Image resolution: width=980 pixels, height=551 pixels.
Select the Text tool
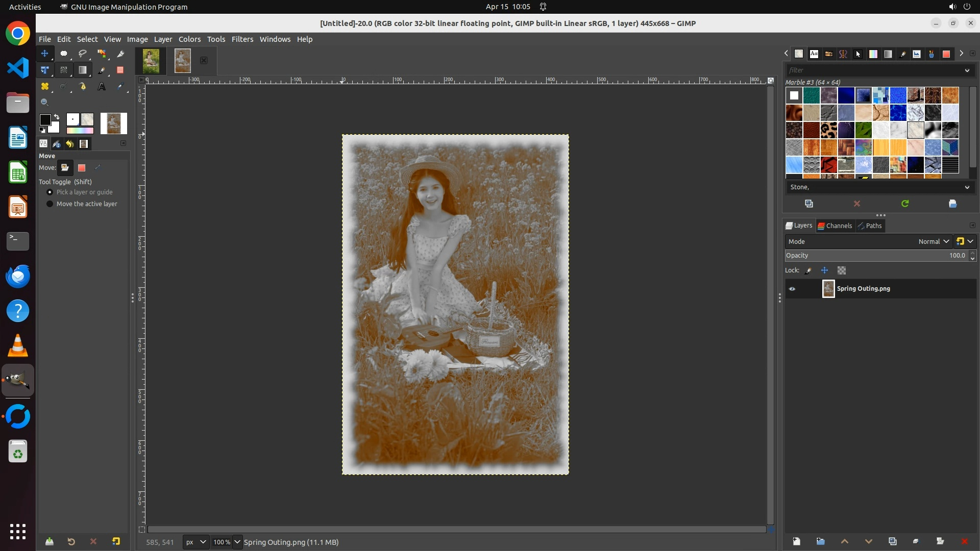(102, 87)
